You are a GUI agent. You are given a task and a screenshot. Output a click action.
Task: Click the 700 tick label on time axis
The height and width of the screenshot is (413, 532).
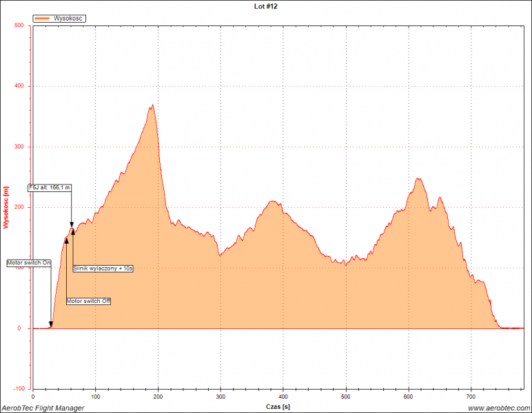pyautogui.click(x=471, y=397)
